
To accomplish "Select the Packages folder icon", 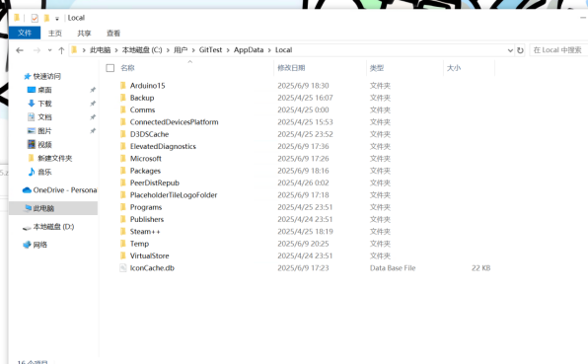I will coord(122,171).
